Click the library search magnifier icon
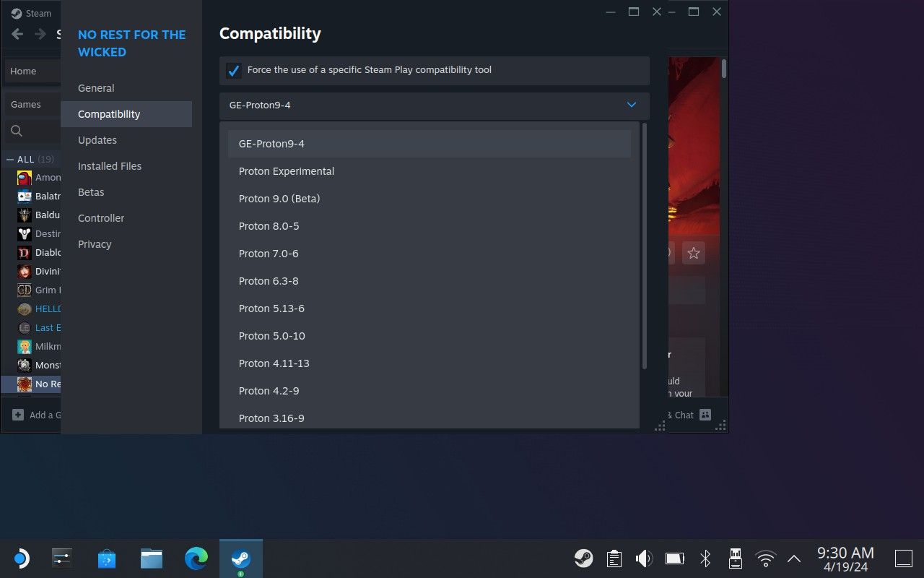924x578 pixels. point(17,131)
